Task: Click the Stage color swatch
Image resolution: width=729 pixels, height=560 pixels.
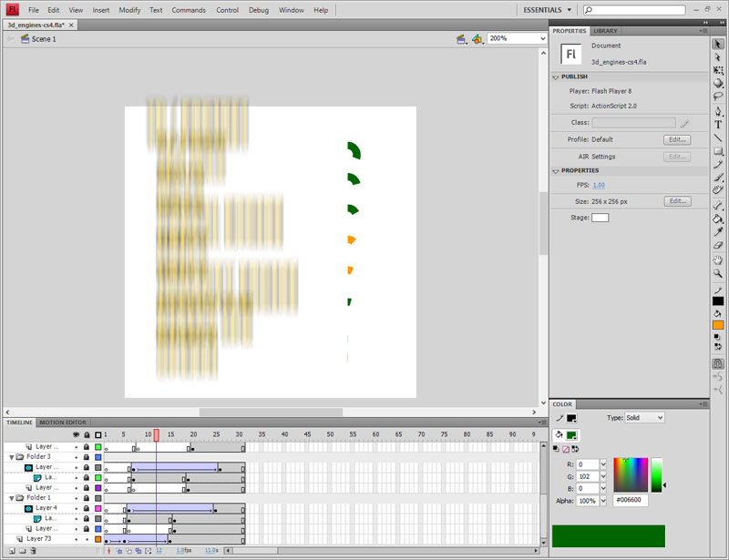Action: coord(600,218)
